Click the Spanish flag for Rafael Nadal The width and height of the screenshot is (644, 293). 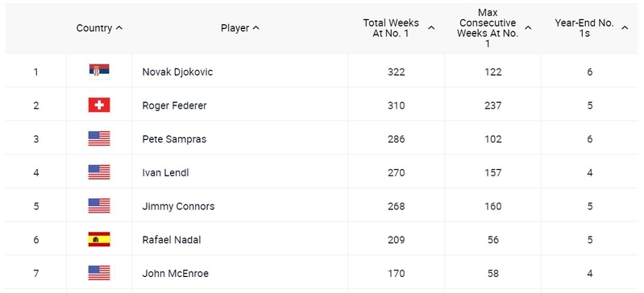[99, 239]
